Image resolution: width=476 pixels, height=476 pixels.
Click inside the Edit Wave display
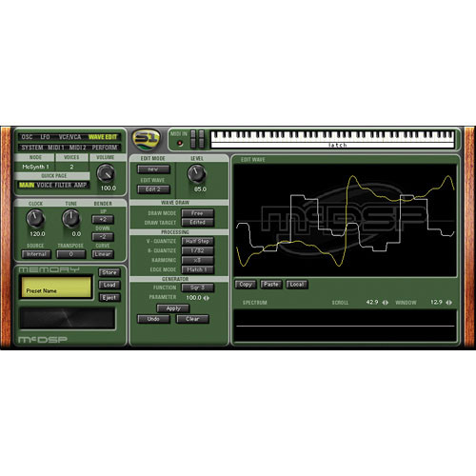tap(346, 220)
